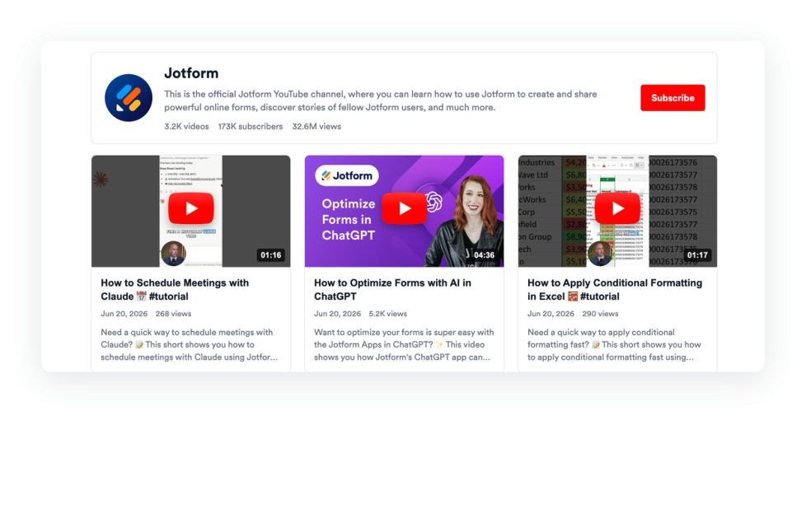Click the abacus emoji in Excel video title
The height and width of the screenshot is (532, 806).
(x=573, y=296)
